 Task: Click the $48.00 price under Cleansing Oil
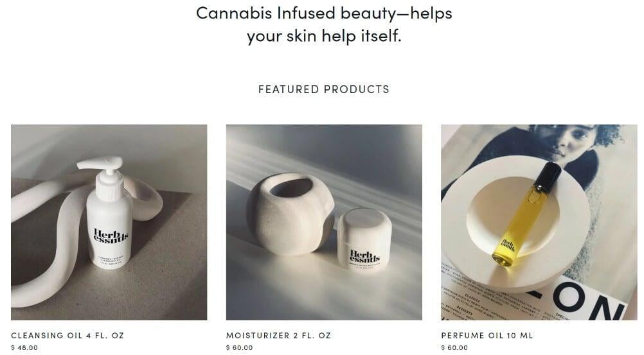click(x=24, y=347)
